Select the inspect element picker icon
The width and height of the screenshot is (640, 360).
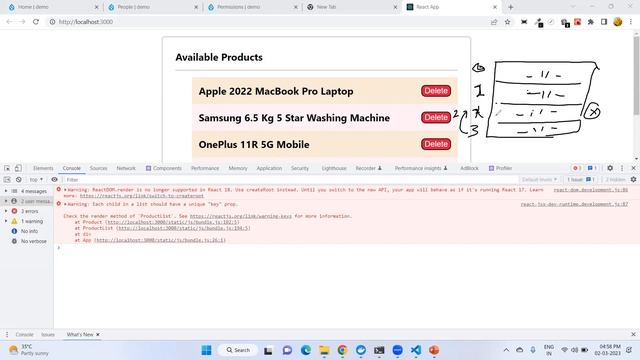pyautogui.click(x=7, y=168)
